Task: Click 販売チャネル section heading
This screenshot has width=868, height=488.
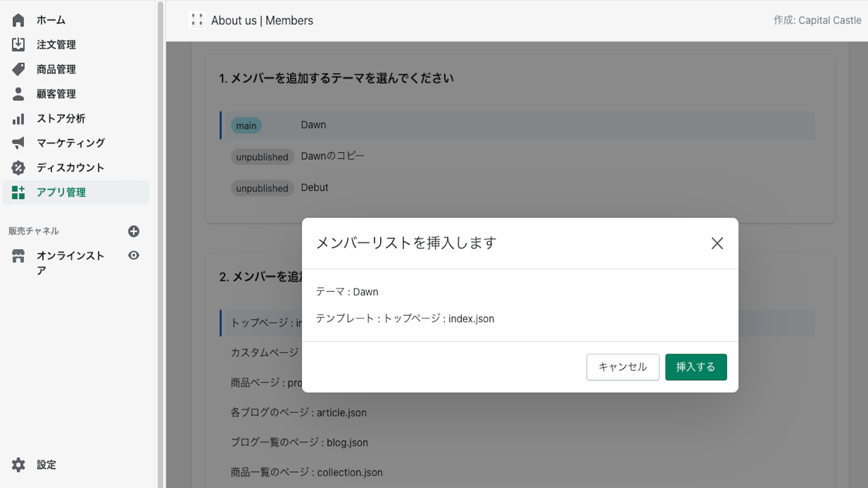Action: tap(34, 231)
